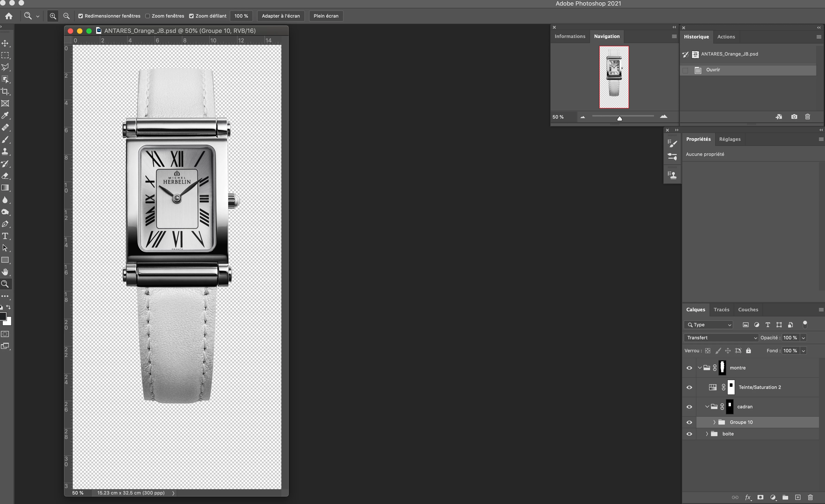Enable the Zoom fenêtres checkbox
Screen dimensions: 825x504
[x=148, y=16]
